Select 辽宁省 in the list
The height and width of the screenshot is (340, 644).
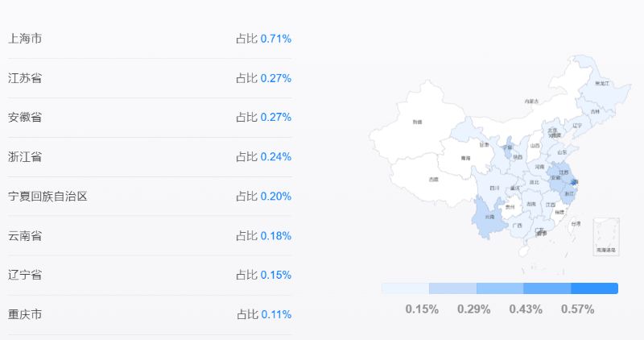click(x=150, y=275)
